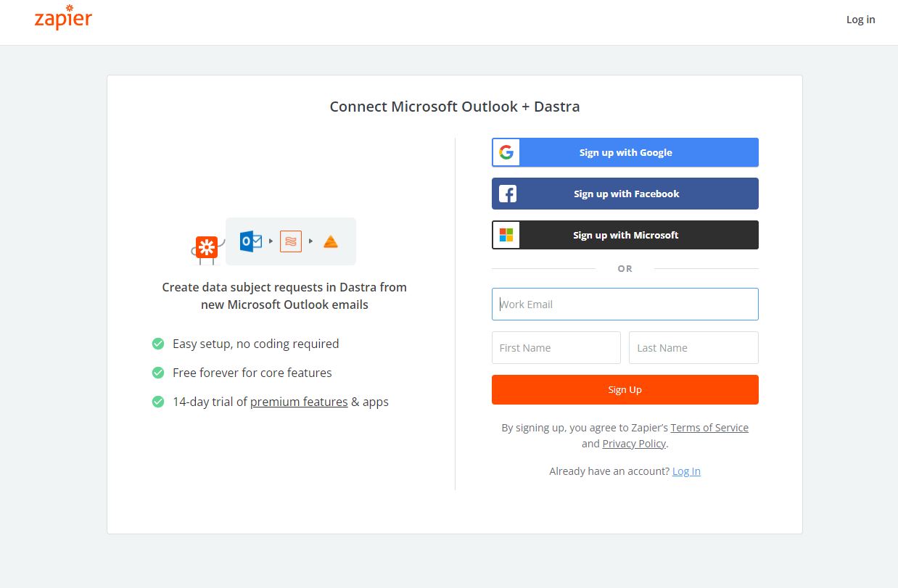Click the Dastra orange triangle icon
The image size is (898, 588).
(331, 241)
